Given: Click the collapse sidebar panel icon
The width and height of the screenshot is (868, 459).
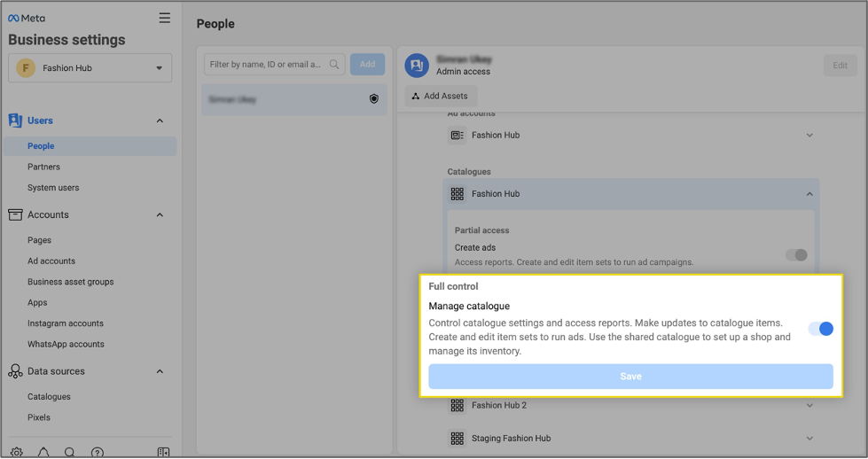Looking at the screenshot, I should point(163,452).
